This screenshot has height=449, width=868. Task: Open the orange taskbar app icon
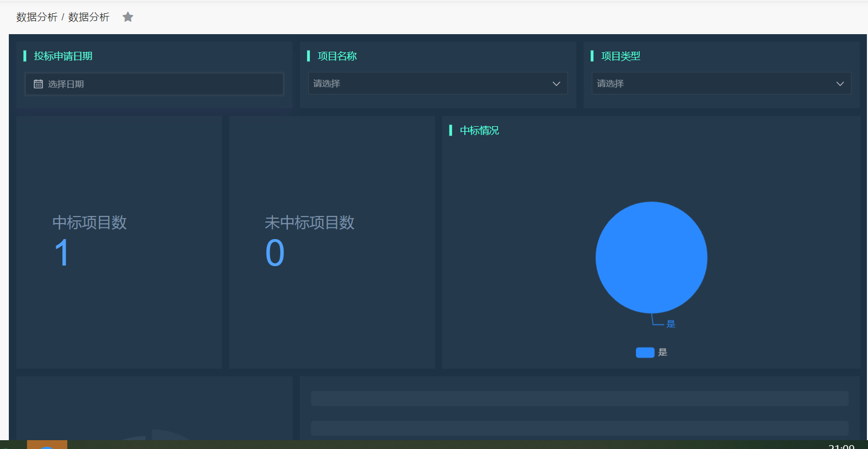coord(47,445)
